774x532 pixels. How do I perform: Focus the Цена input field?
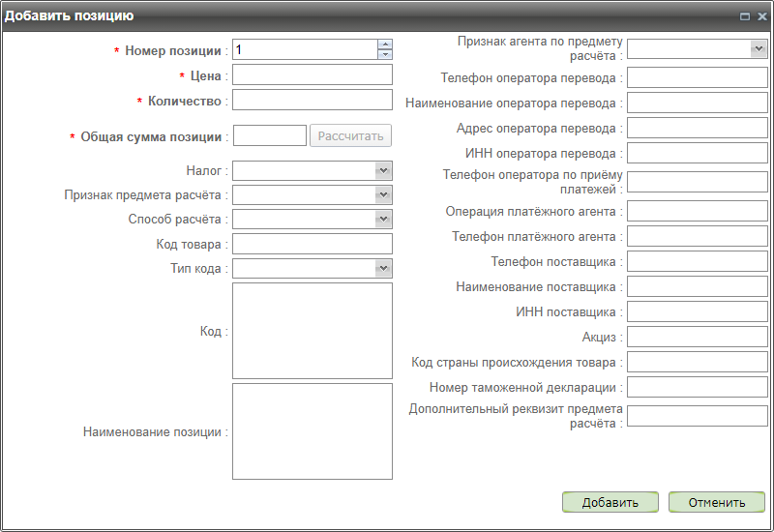pos(312,75)
